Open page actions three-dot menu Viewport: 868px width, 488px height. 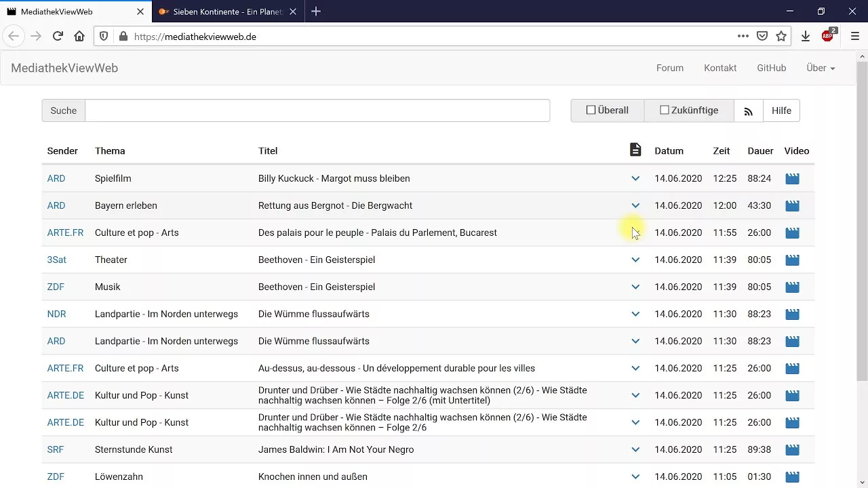coord(743,37)
